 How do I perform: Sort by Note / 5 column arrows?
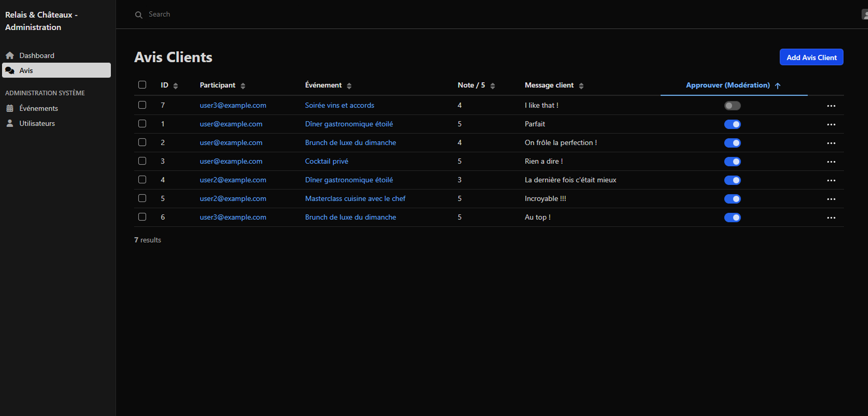(493, 85)
